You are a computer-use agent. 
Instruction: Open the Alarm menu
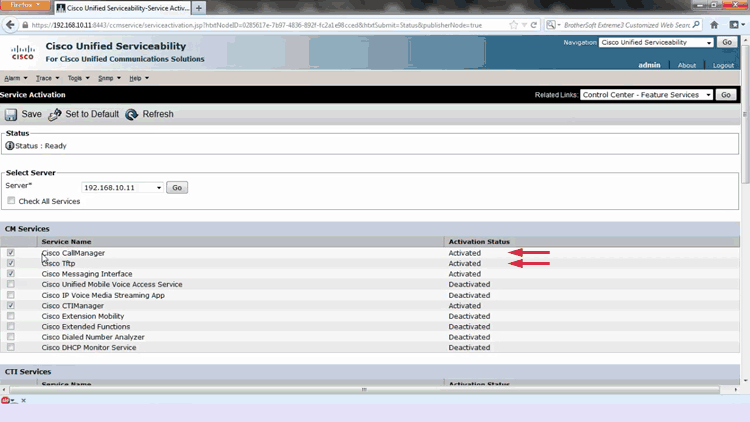tap(16, 78)
